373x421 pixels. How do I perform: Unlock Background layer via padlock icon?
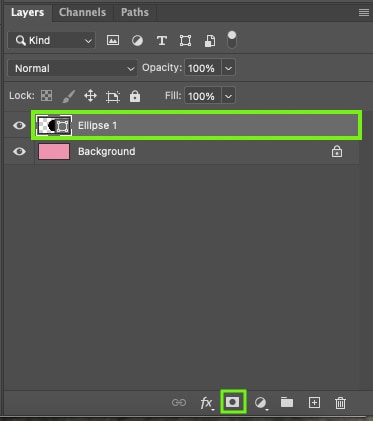pyautogui.click(x=337, y=151)
